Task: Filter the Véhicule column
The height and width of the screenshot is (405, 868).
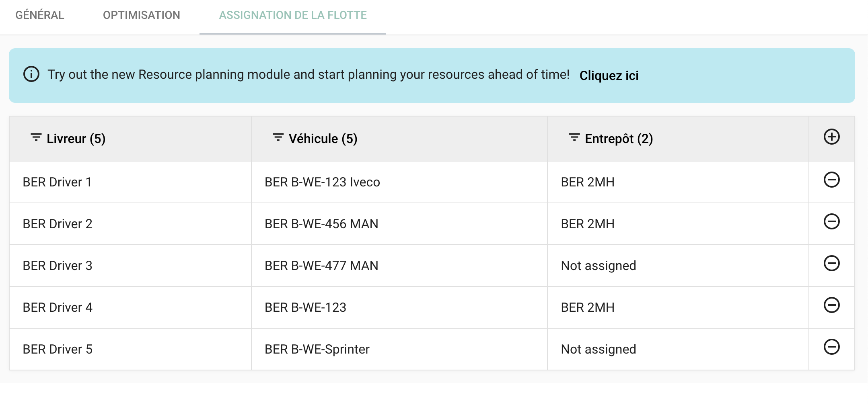Action: click(x=278, y=137)
